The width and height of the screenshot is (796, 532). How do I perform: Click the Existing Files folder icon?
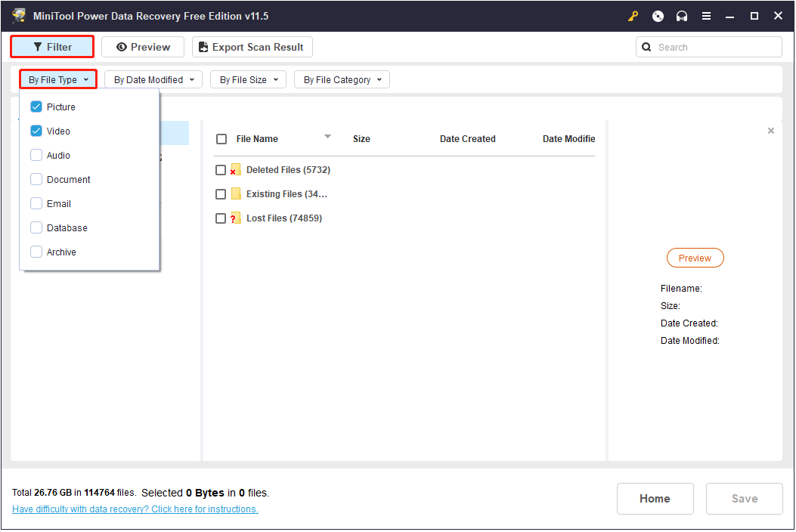click(236, 194)
